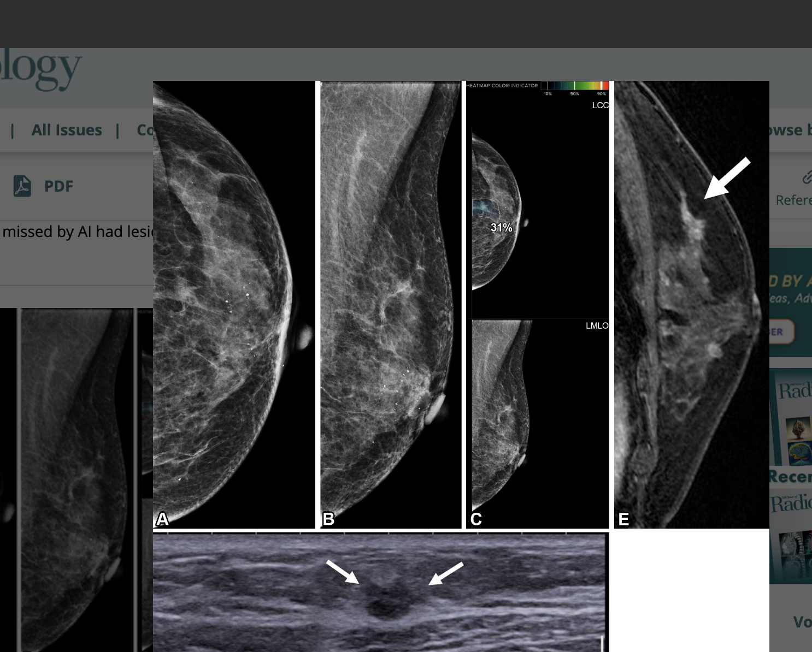Screen dimensions: 812x652
Task: Click the Radiology journal logo
Action: coord(41,69)
